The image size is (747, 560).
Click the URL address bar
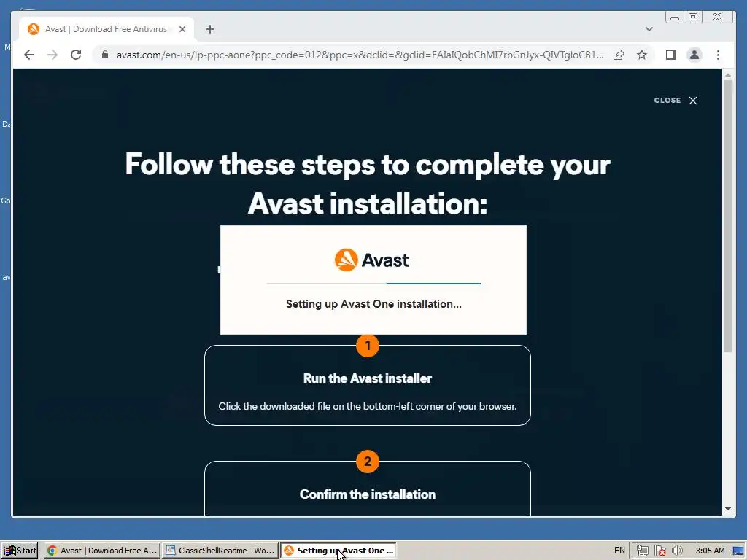[x=360, y=55]
